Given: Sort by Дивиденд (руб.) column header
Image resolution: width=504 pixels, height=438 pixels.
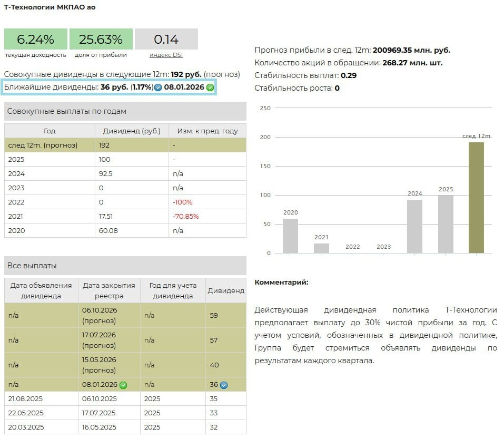Looking at the screenshot, I should point(132,131).
